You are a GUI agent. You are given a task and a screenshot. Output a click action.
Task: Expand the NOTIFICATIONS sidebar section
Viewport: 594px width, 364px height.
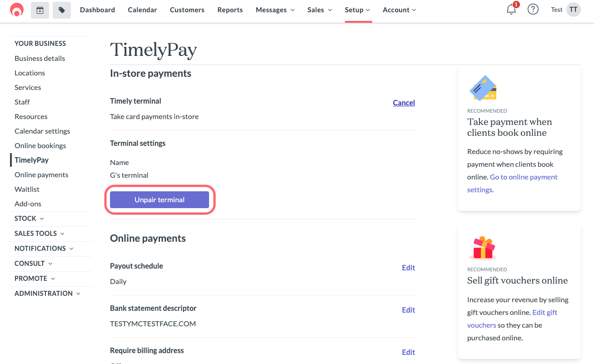(x=44, y=249)
